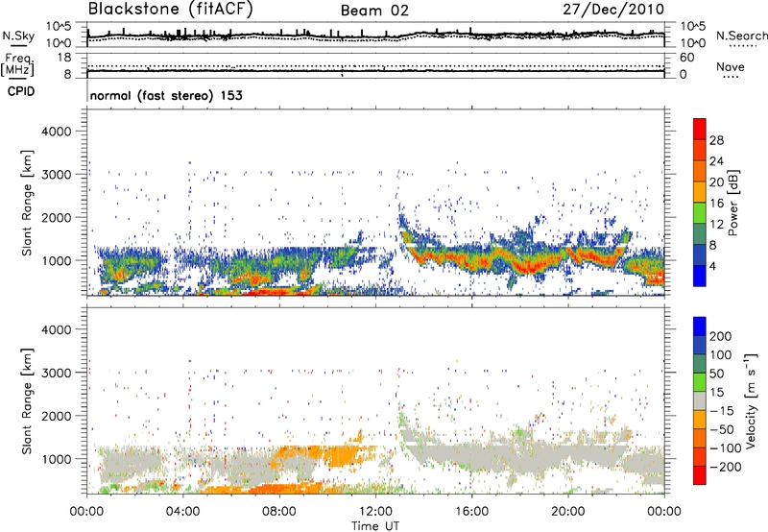The width and height of the screenshot is (768, 532).
Task: Click the 'Time UT' axis title
Action: pos(375,526)
